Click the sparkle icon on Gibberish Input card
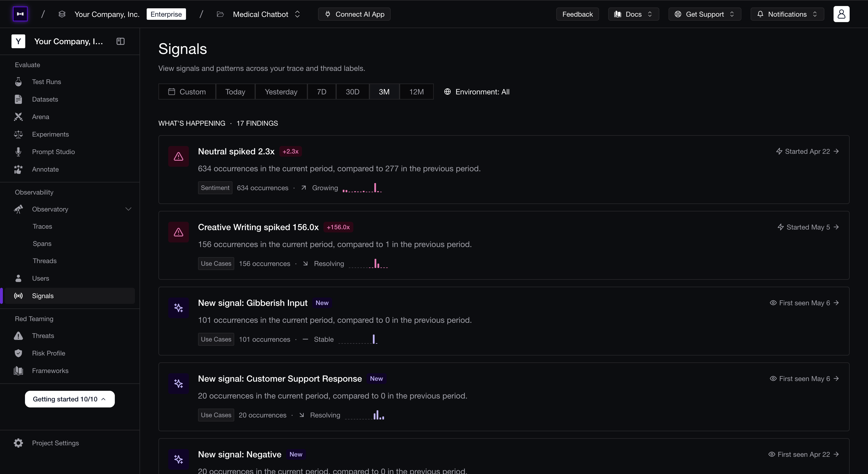The height and width of the screenshot is (474, 868). 179,308
